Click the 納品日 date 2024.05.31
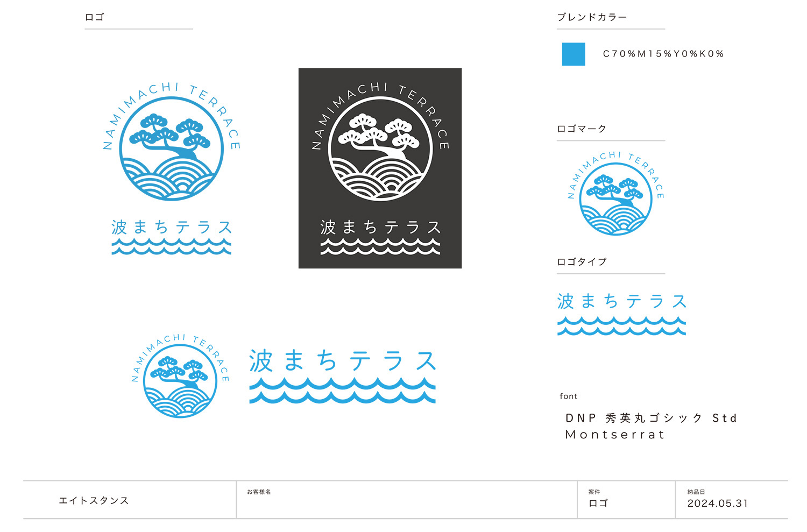Viewport: 807px width, 532px height. 718,503
